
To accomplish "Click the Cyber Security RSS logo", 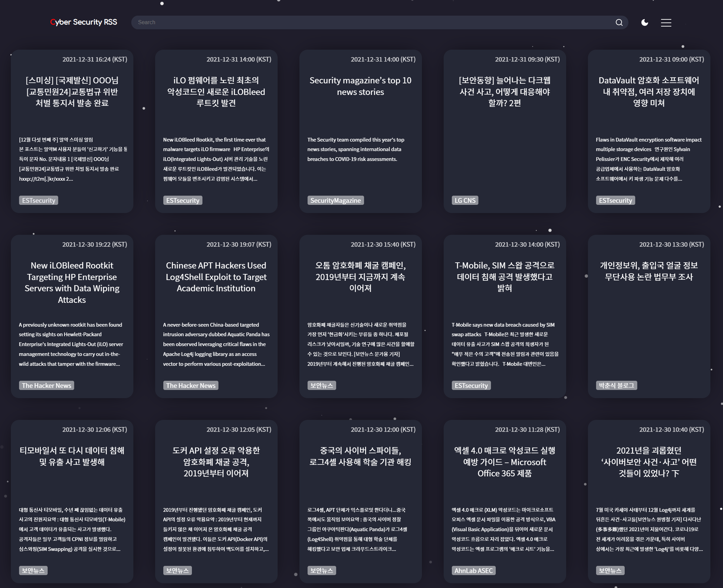I will pos(84,22).
